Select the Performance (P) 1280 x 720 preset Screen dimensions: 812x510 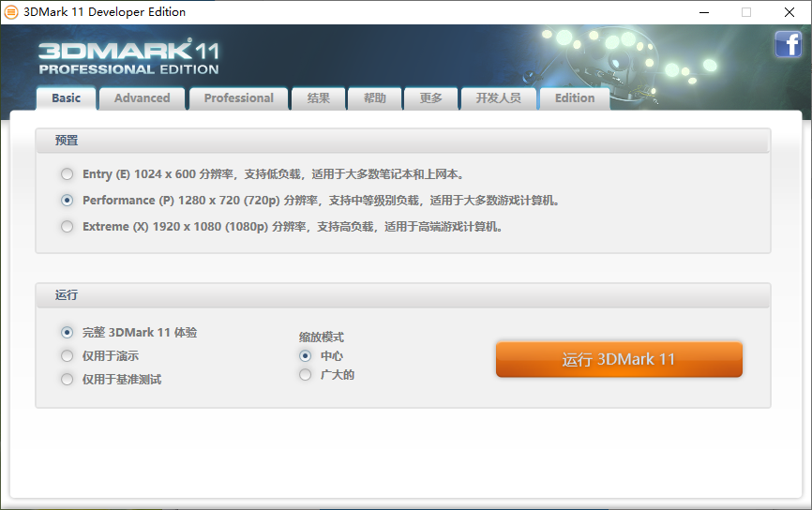point(67,201)
